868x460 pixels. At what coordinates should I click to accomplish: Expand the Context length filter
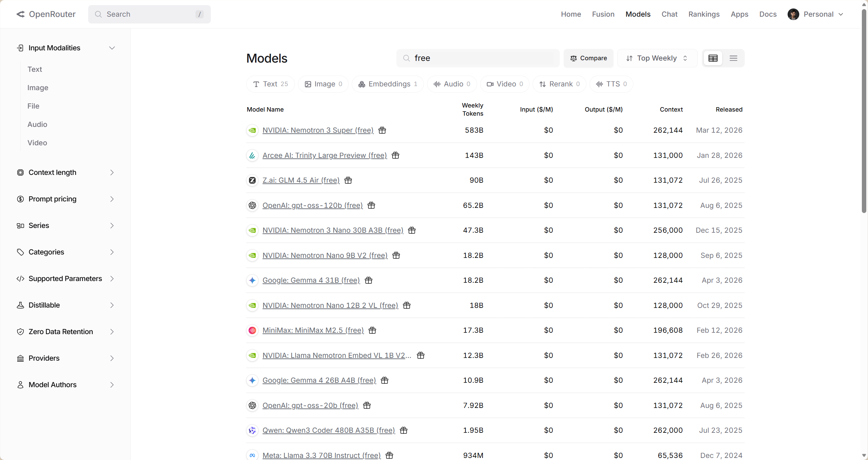65,172
